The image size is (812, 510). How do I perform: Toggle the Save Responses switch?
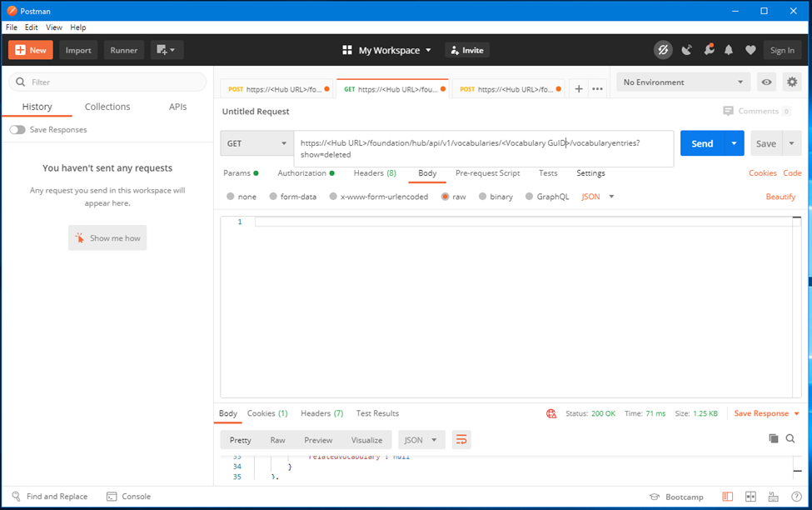click(17, 130)
